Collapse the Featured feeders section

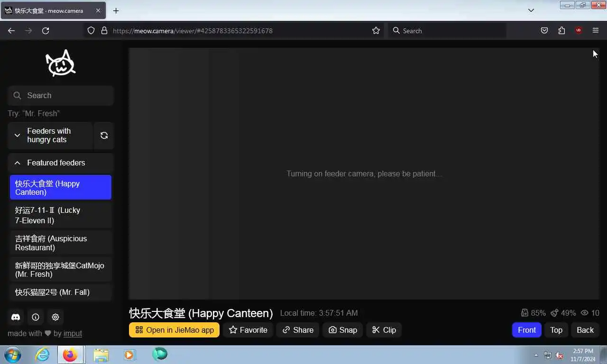(61, 163)
